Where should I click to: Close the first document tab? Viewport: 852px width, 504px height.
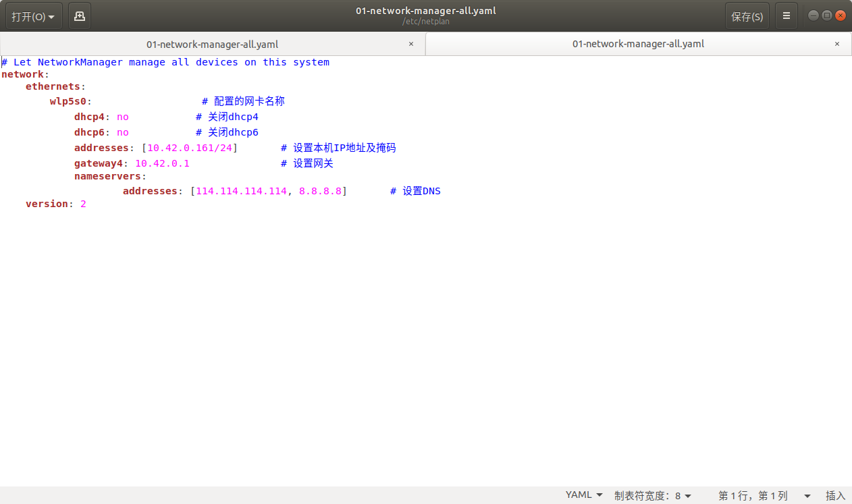tap(411, 44)
